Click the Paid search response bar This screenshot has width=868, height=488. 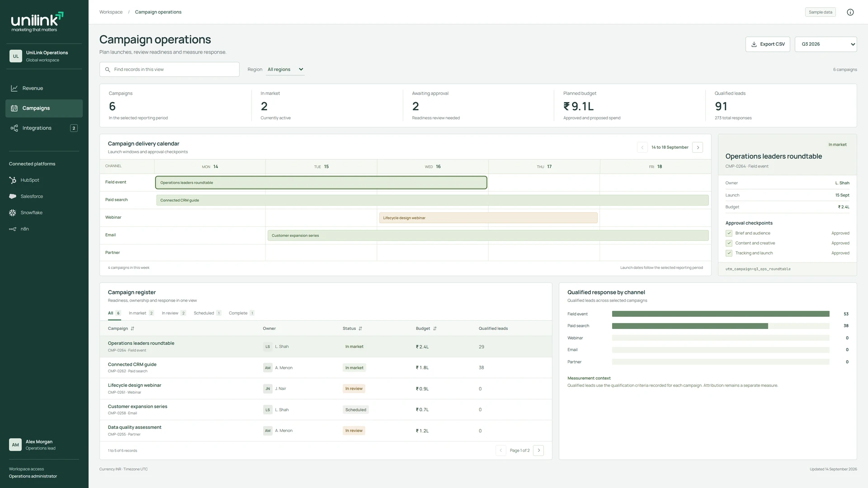[x=690, y=326]
